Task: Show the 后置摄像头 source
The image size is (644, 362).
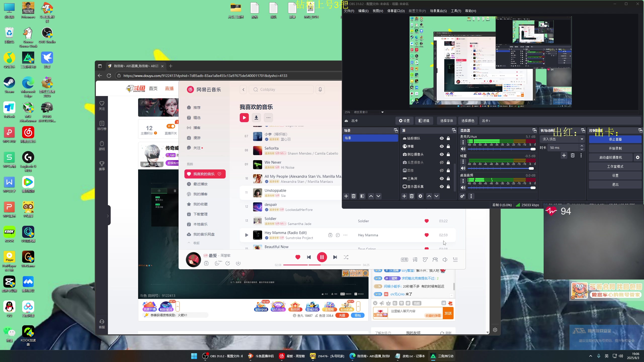Action: pyautogui.click(x=441, y=162)
